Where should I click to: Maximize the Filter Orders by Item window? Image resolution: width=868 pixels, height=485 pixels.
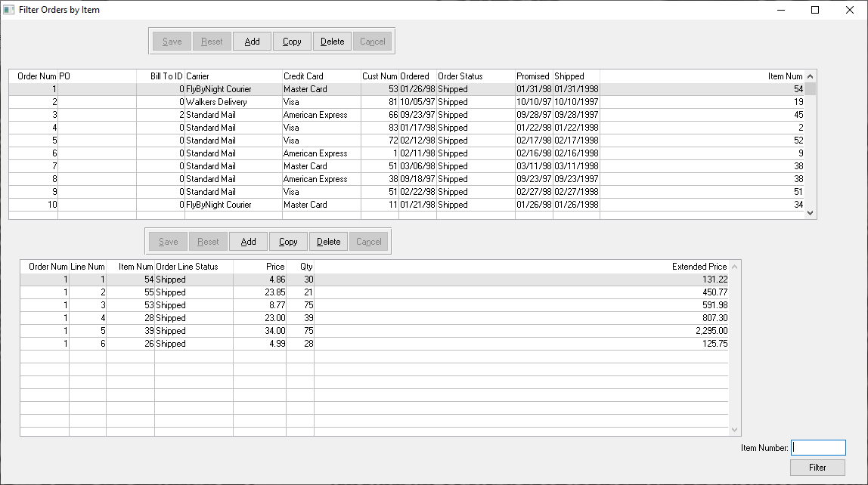(x=815, y=10)
